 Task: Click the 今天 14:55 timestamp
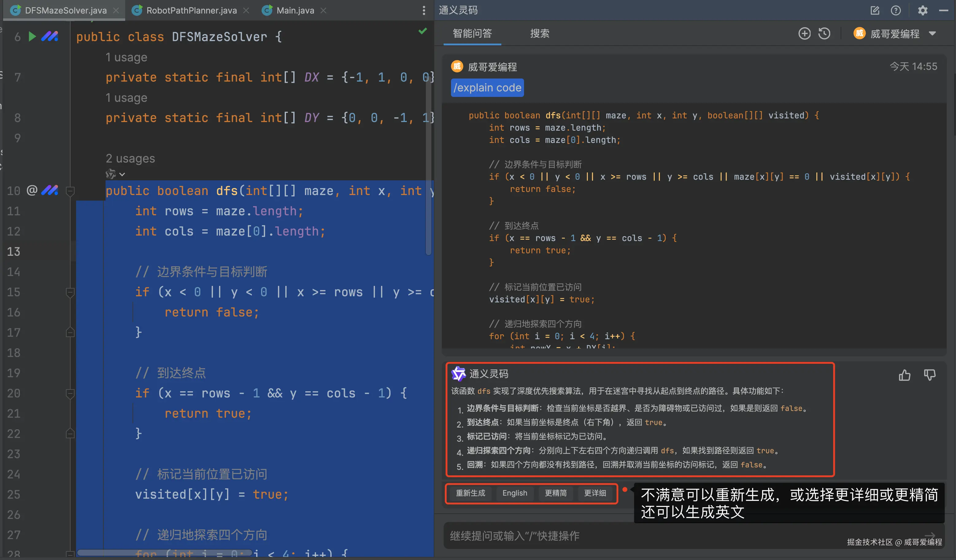pyautogui.click(x=913, y=66)
